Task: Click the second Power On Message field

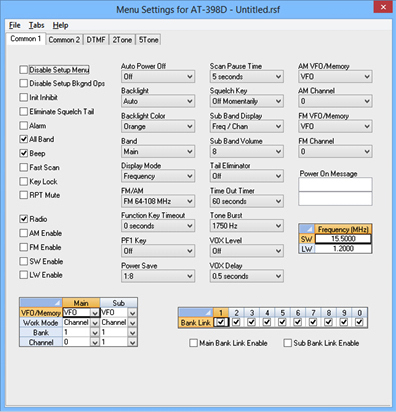Action: [335, 199]
